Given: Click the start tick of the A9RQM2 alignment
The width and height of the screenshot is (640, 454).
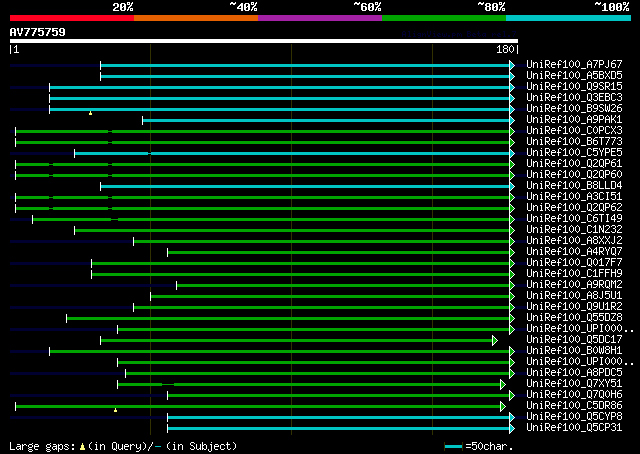Looking at the screenshot, I should (x=176, y=285).
